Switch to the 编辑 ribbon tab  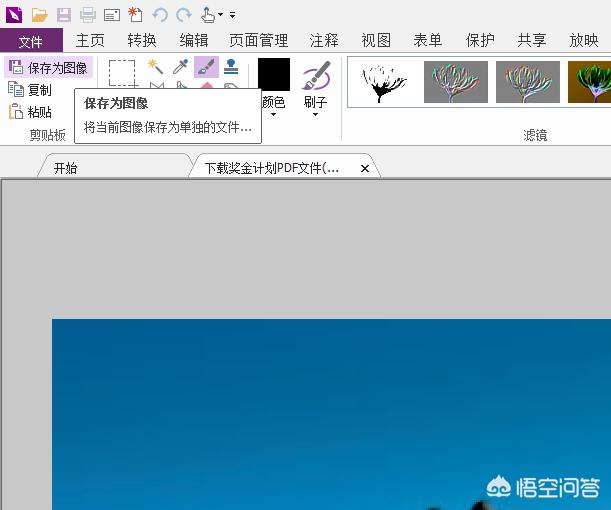coord(194,41)
